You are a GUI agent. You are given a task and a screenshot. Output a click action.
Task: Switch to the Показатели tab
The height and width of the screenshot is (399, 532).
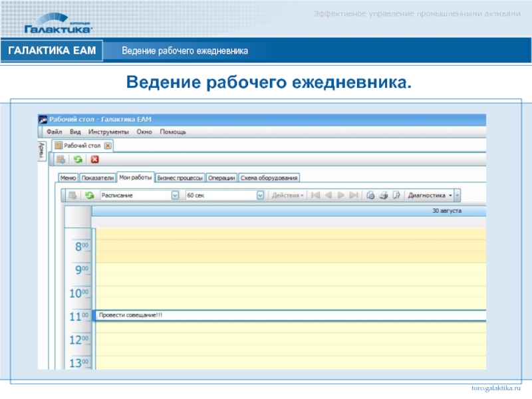(98, 178)
